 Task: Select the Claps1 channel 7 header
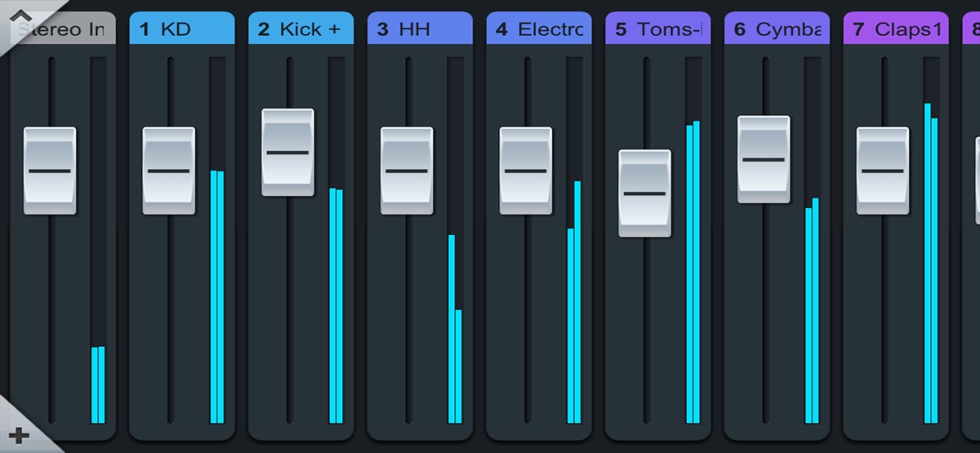(896, 29)
